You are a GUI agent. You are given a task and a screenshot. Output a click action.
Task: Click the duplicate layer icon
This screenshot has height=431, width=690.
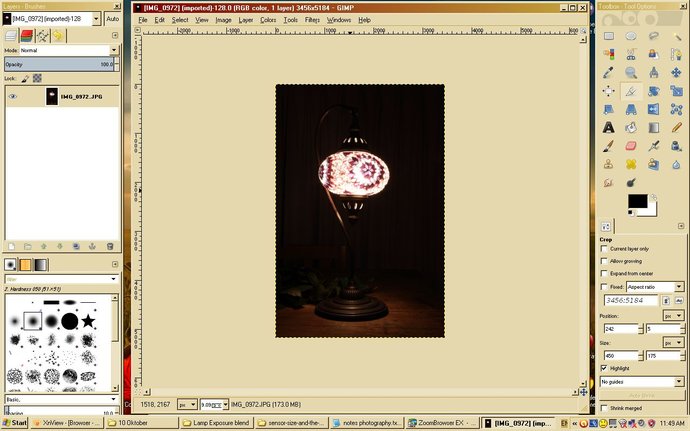coord(76,247)
